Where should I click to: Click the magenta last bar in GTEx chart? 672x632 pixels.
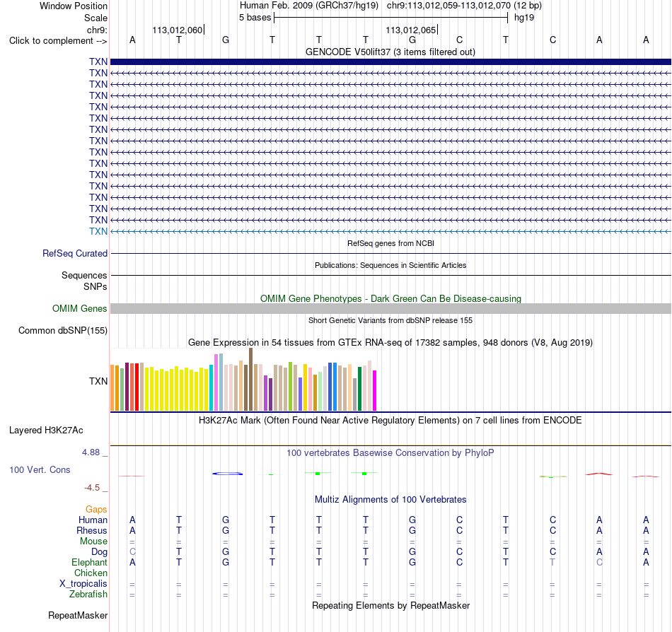(x=375, y=390)
